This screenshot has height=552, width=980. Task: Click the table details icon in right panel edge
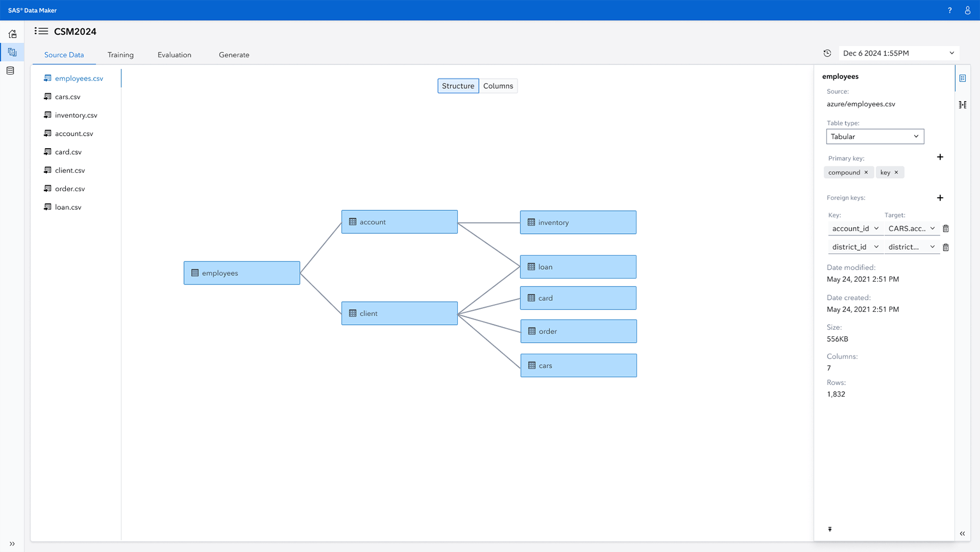point(963,78)
